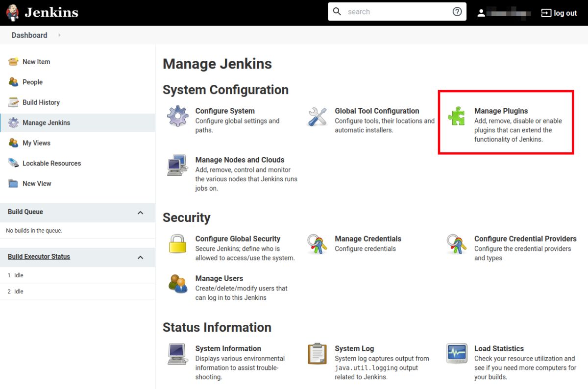588x389 pixels.
Task: Click the Manage Users people icon
Action: click(177, 284)
